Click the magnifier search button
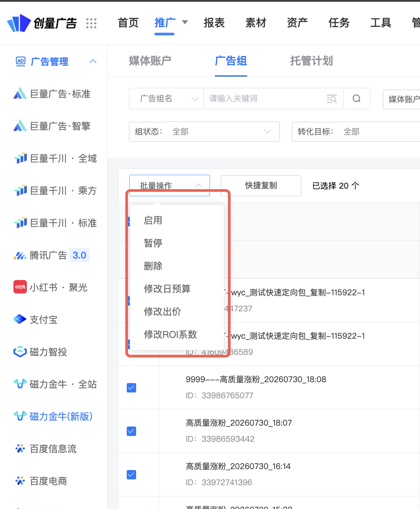420x509 pixels. pyautogui.click(x=356, y=99)
